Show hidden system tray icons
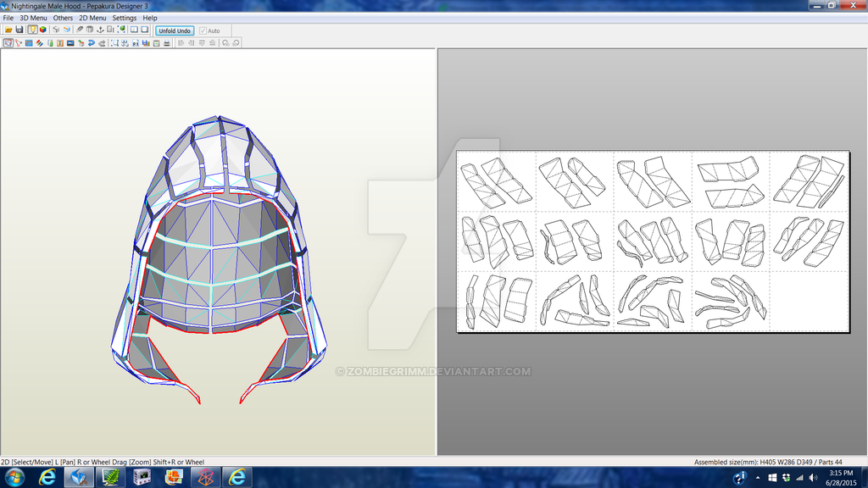 (758, 478)
